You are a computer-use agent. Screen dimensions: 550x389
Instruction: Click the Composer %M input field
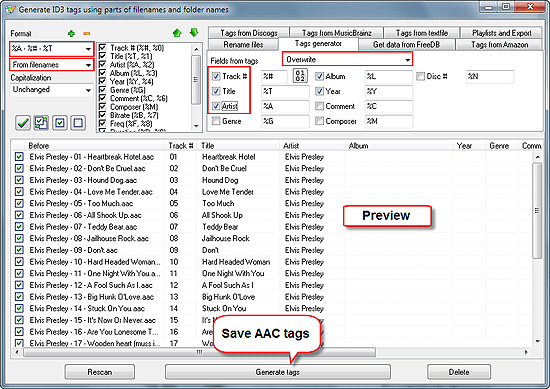[x=389, y=121]
